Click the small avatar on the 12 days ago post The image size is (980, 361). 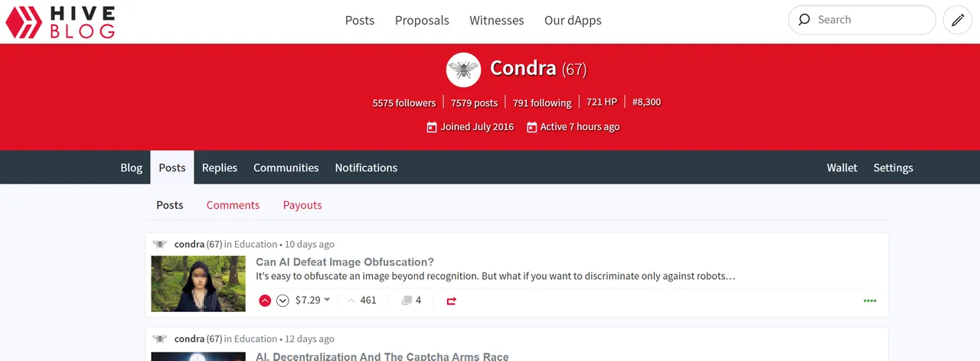tap(159, 339)
